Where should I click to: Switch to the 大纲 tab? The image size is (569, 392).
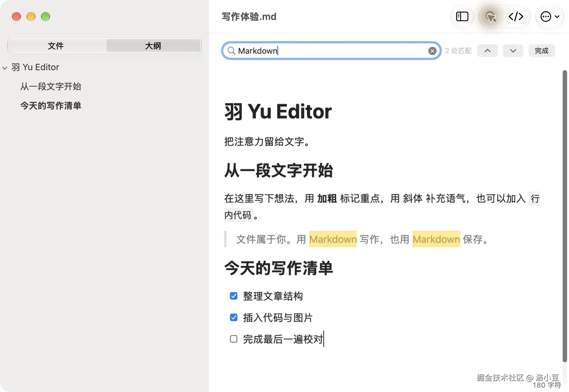[153, 46]
